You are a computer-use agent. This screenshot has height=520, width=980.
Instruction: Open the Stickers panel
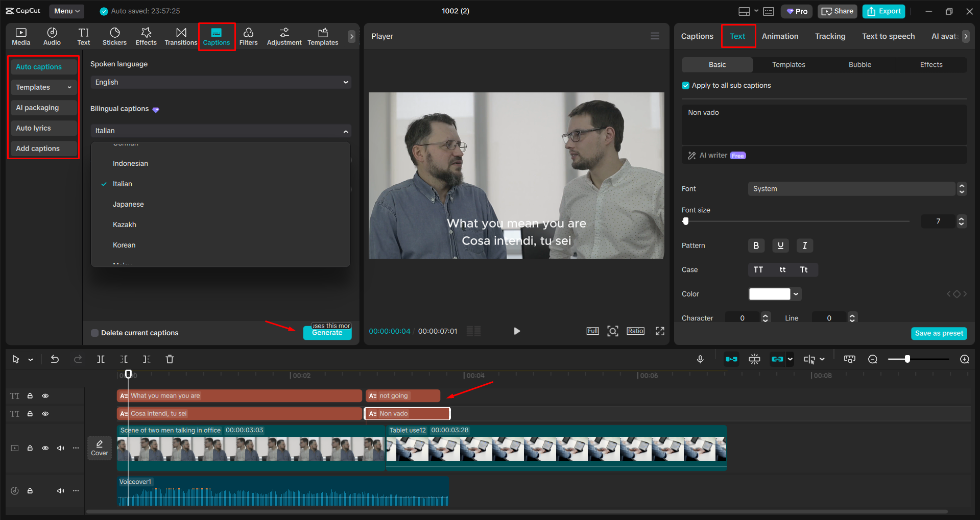pyautogui.click(x=114, y=36)
